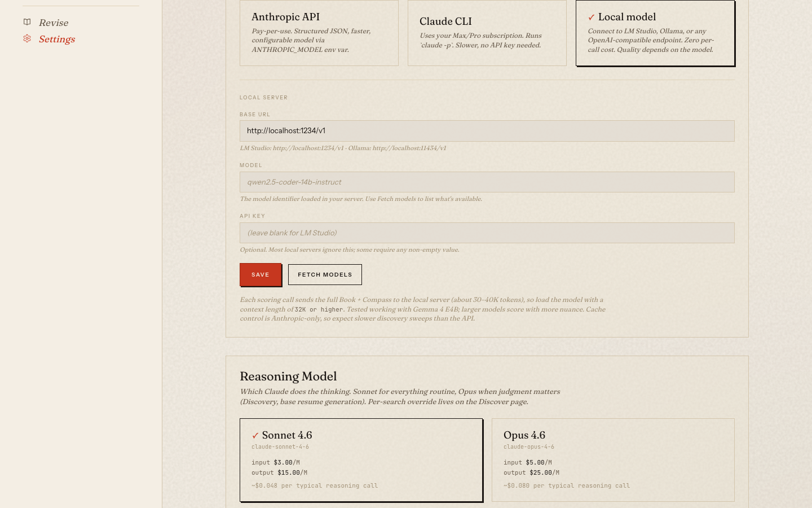812x508 pixels.
Task: Click into the Model identifier field
Action: coord(487,182)
